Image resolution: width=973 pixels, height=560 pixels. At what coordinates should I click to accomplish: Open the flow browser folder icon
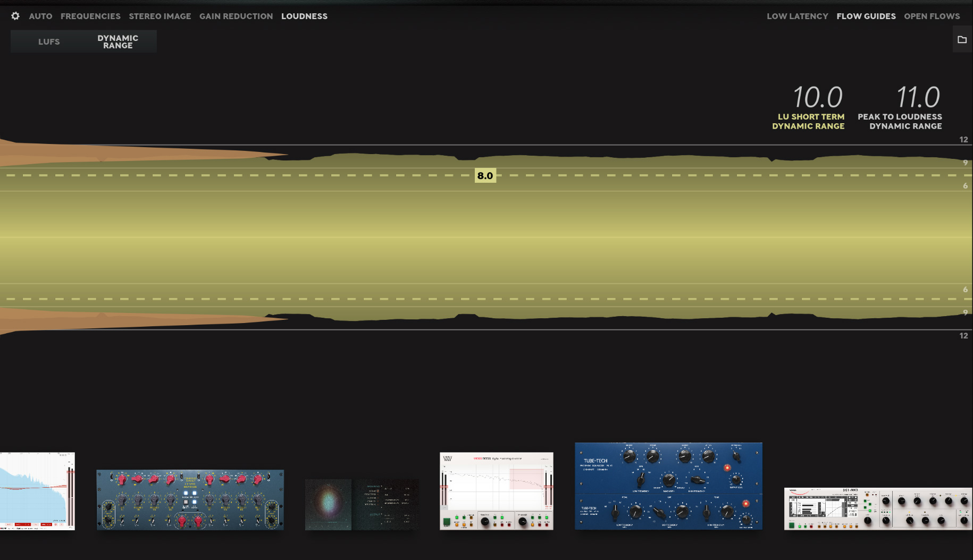pyautogui.click(x=962, y=39)
